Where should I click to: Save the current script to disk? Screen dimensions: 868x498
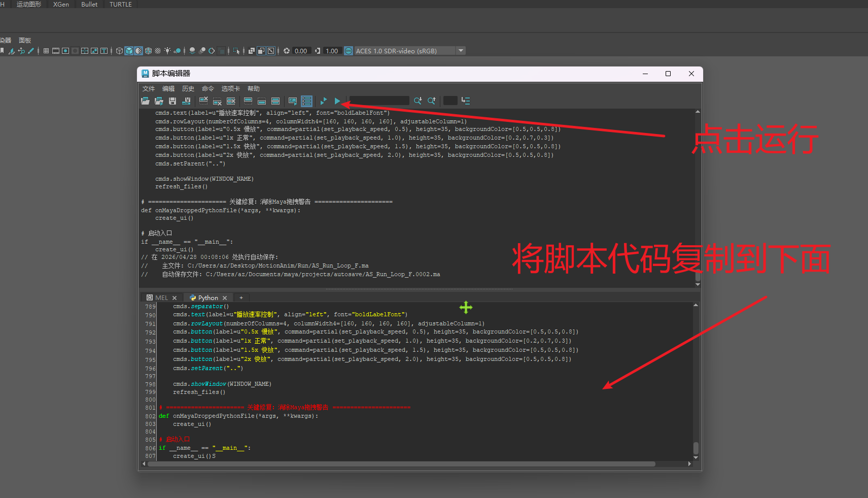(172, 101)
